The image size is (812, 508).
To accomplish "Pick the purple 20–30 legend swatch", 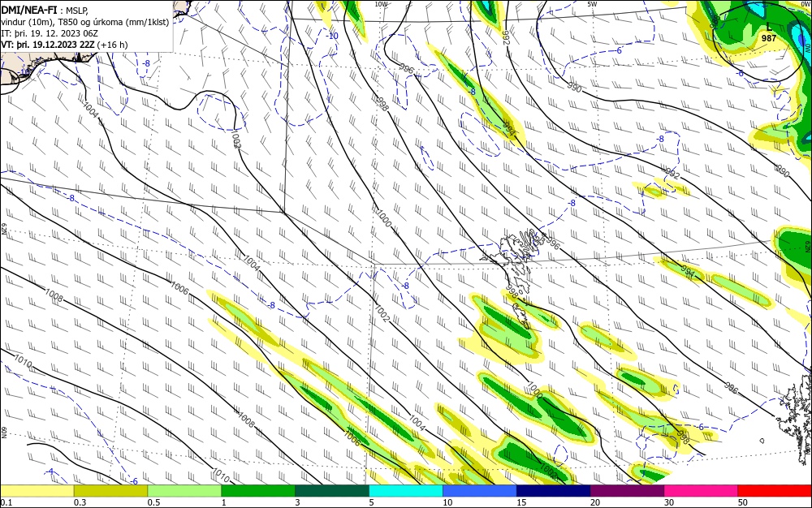I will (x=627, y=491).
